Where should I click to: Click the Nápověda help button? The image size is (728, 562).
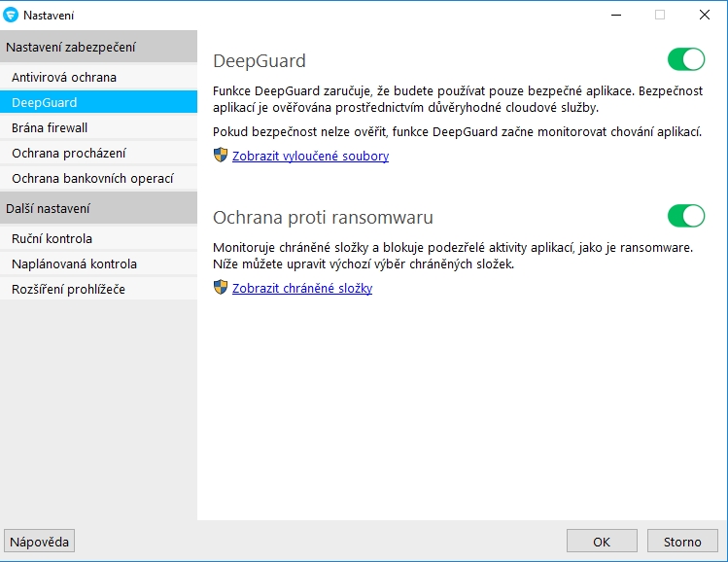pyautogui.click(x=40, y=542)
